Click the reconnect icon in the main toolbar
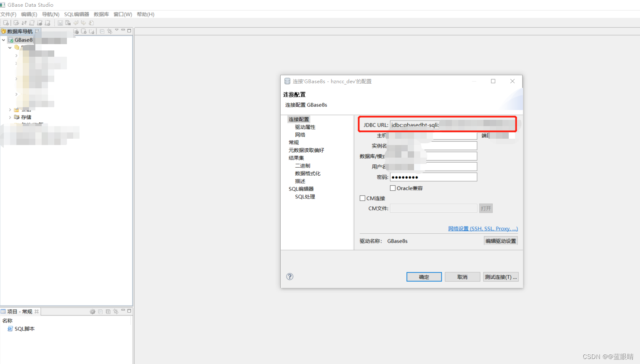This screenshot has height=364, width=640. (16, 23)
